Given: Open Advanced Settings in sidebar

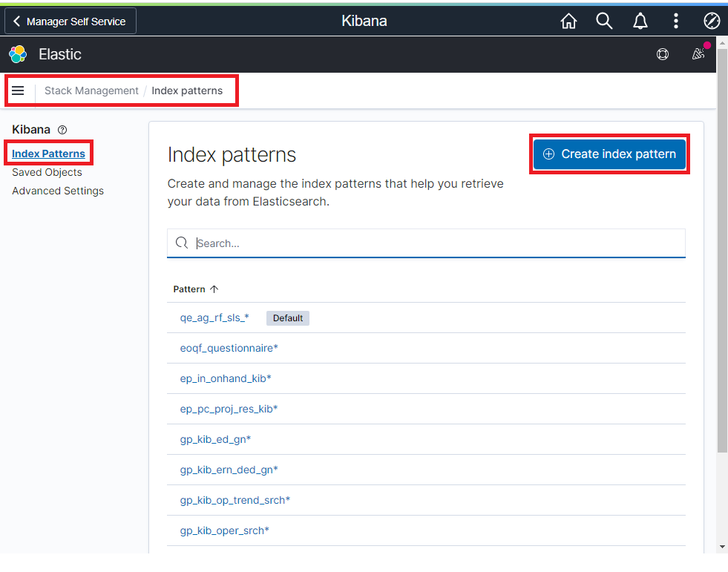Looking at the screenshot, I should tap(58, 191).
